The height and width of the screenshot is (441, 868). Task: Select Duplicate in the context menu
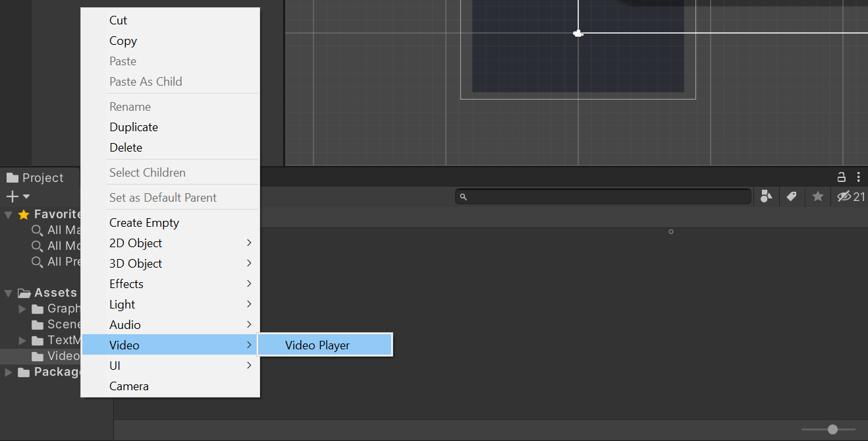(170, 127)
